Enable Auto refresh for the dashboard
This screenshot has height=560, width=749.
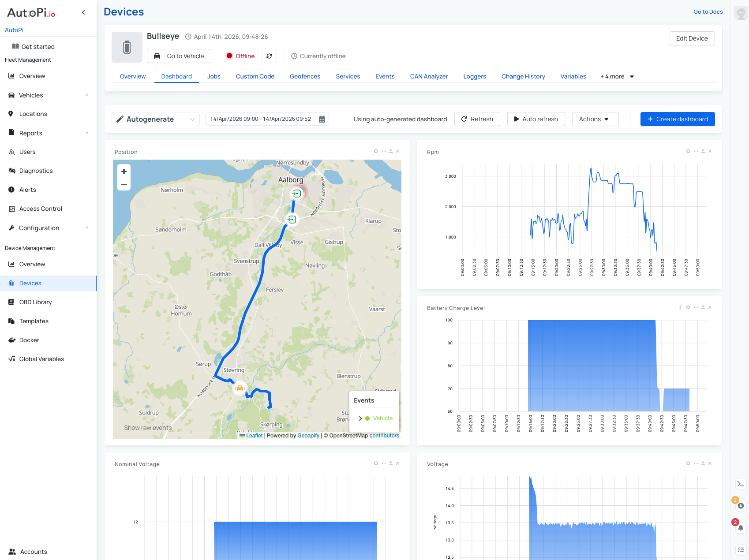pos(536,119)
